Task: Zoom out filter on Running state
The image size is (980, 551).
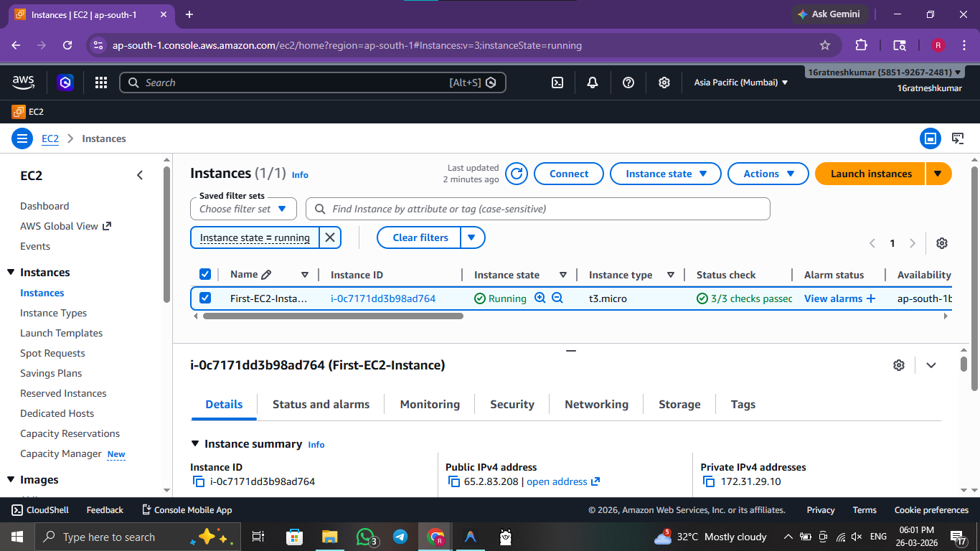Action: point(557,298)
